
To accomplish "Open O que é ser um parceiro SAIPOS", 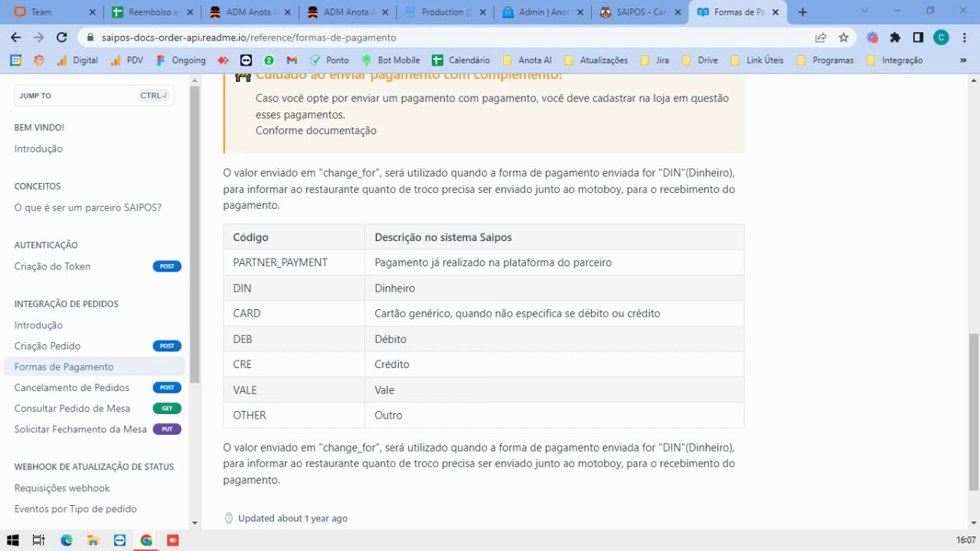I will click(x=88, y=207).
